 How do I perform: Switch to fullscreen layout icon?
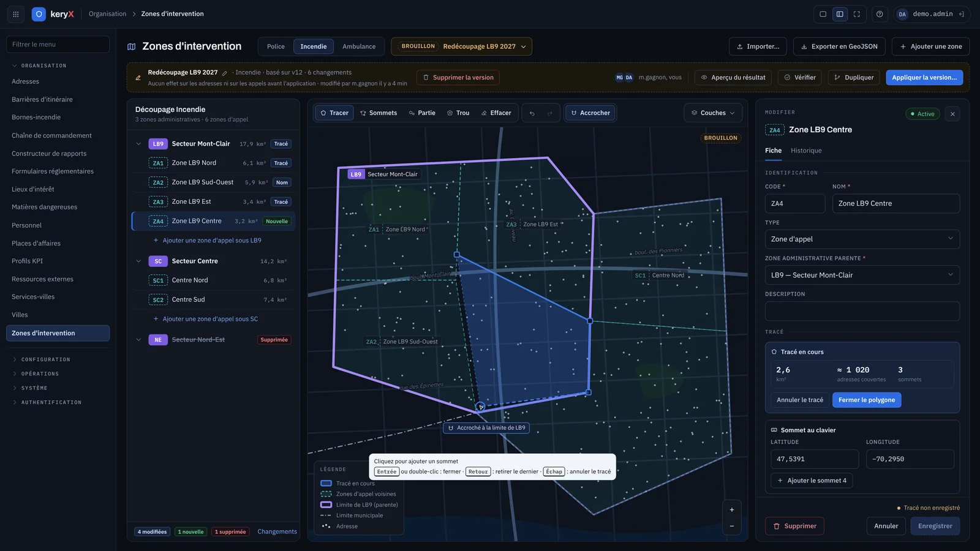click(x=857, y=14)
